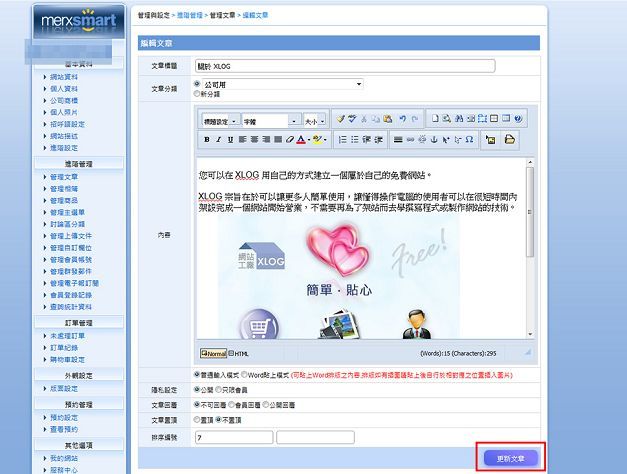Center align text in the editor
Screen dimensions: 627x474
(254, 140)
